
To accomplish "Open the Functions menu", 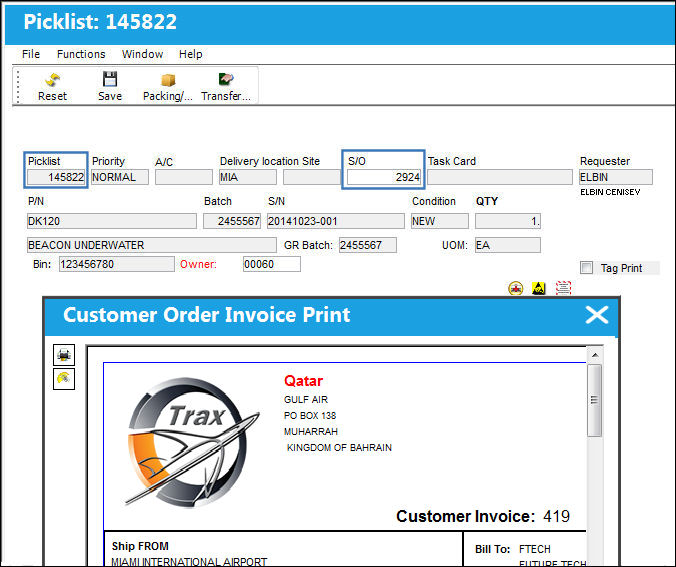I will click(81, 54).
